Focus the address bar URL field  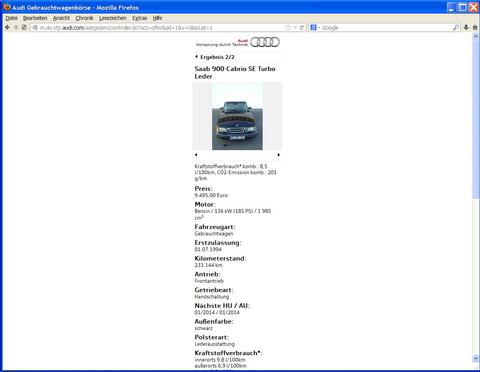tap(160, 28)
